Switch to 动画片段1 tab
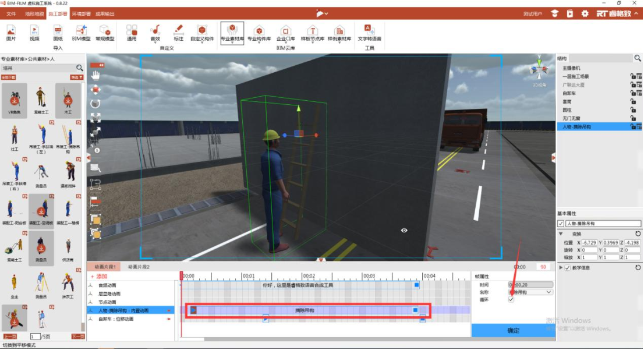This screenshot has width=644, height=350. click(x=105, y=267)
